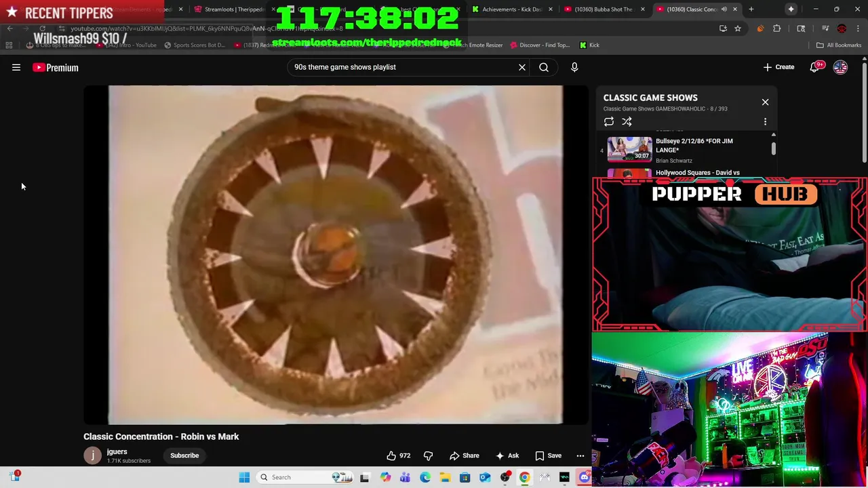Play Bullseye 2/12/86 playlist thumbnail
868x488 pixels.
pos(629,149)
